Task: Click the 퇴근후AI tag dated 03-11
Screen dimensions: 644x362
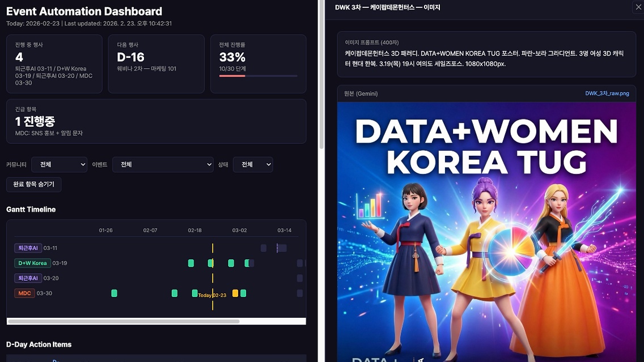Action: (x=28, y=248)
